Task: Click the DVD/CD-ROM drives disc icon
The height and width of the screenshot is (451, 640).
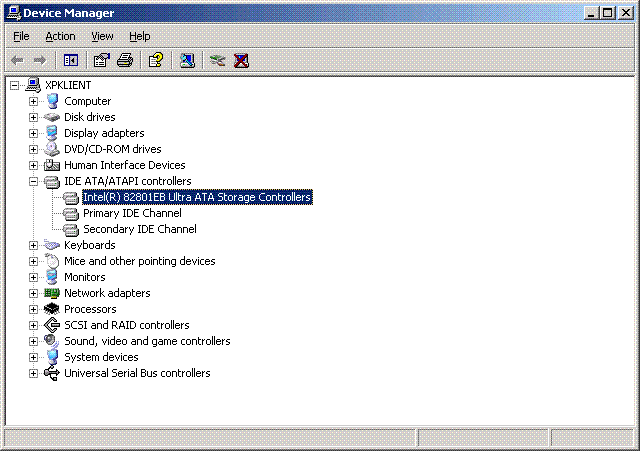Action: [52, 149]
